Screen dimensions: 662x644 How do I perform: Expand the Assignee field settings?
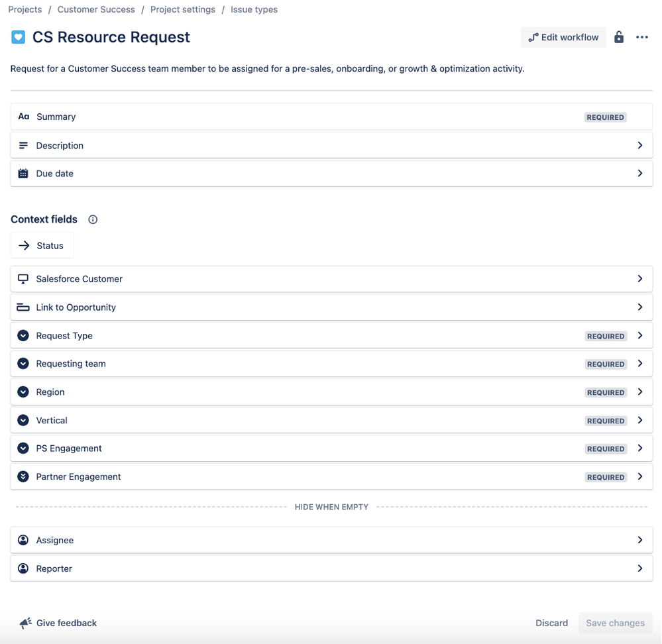click(x=640, y=540)
